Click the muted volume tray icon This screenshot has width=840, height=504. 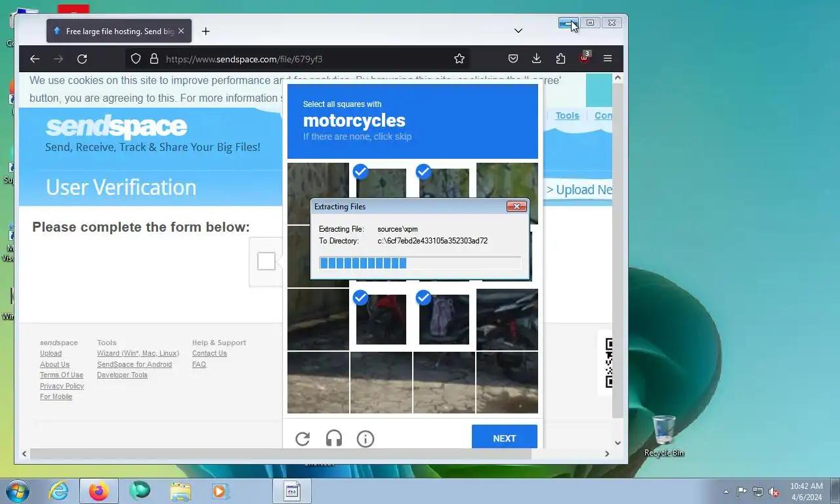pos(774,491)
